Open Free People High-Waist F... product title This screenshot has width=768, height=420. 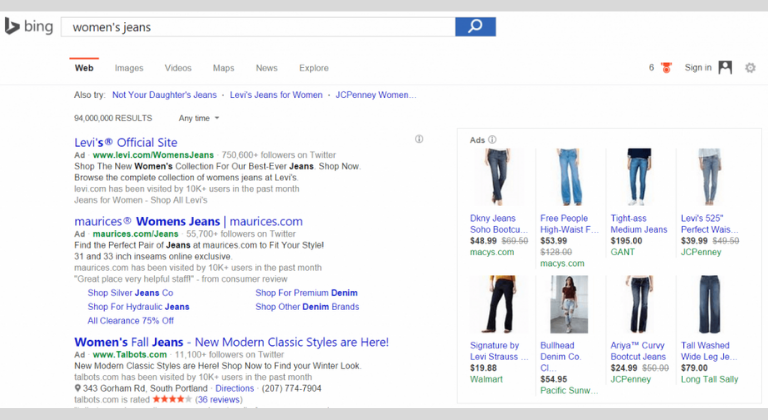[x=569, y=224]
